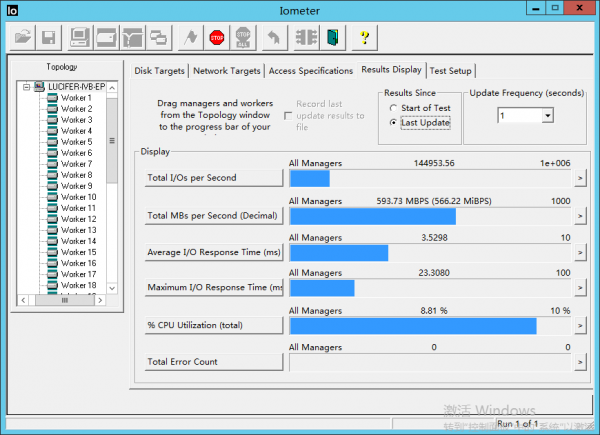600x435 pixels.
Task: Select Worker 18 in topology
Action: tap(78, 285)
